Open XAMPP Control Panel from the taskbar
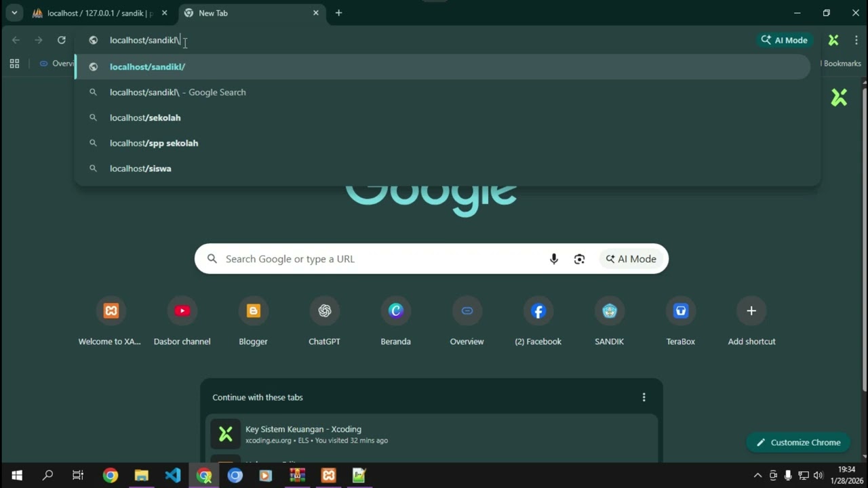 pyautogui.click(x=328, y=475)
